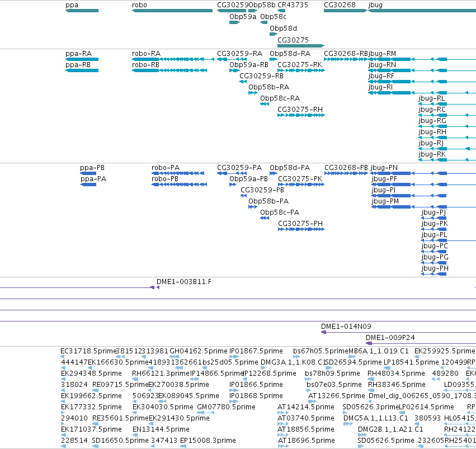Click the jbug-RL transcript label
This screenshot has width=476, height=449.
pos(432,98)
